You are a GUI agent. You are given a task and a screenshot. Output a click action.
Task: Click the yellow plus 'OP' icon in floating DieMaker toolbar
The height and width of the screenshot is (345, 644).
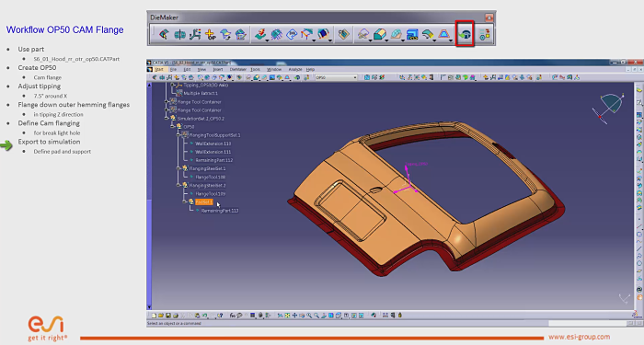point(211,34)
